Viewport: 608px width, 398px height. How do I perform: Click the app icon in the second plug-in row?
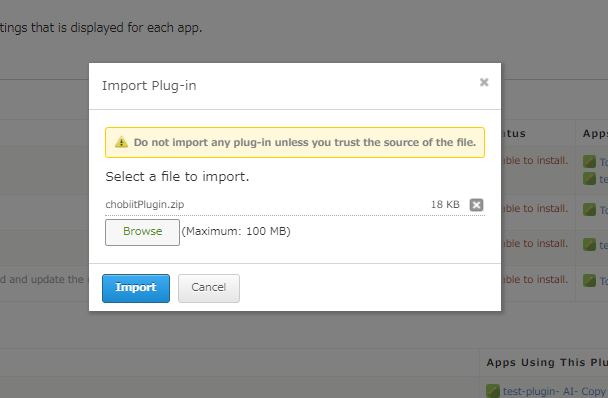tap(589, 209)
